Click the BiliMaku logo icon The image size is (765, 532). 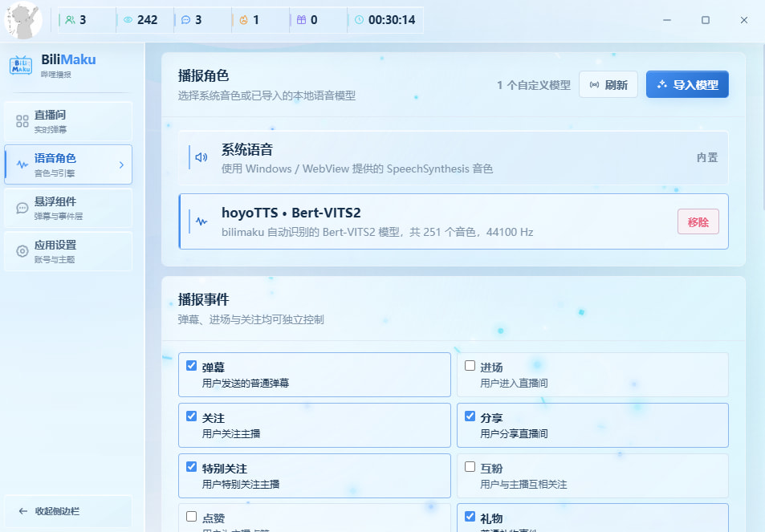[x=21, y=65]
